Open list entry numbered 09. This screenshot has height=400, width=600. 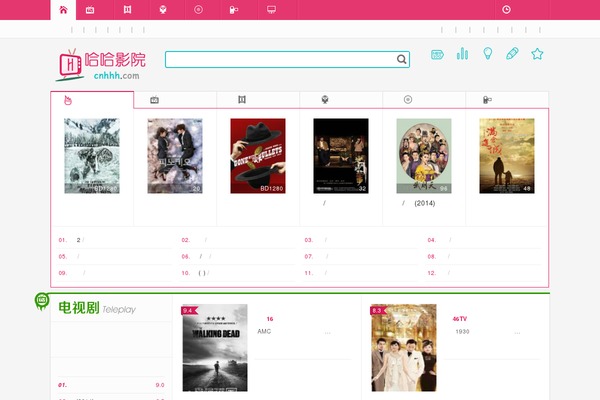[x=114, y=273]
